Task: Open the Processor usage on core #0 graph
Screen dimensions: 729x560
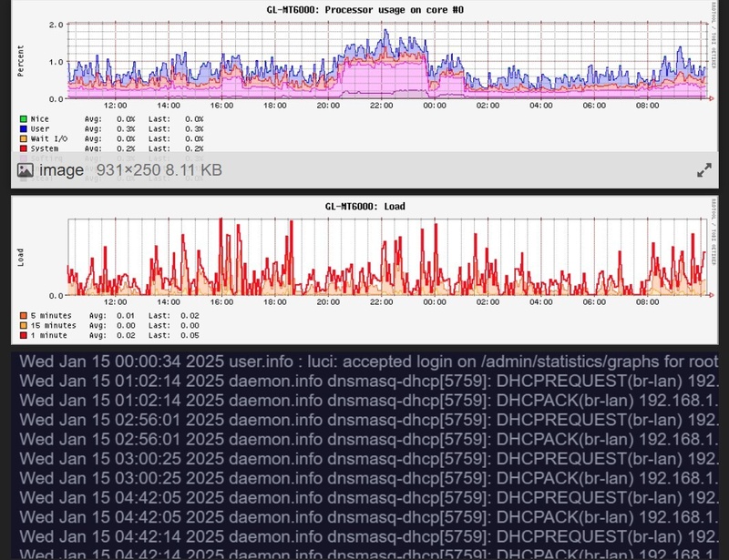Action: [364, 95]
